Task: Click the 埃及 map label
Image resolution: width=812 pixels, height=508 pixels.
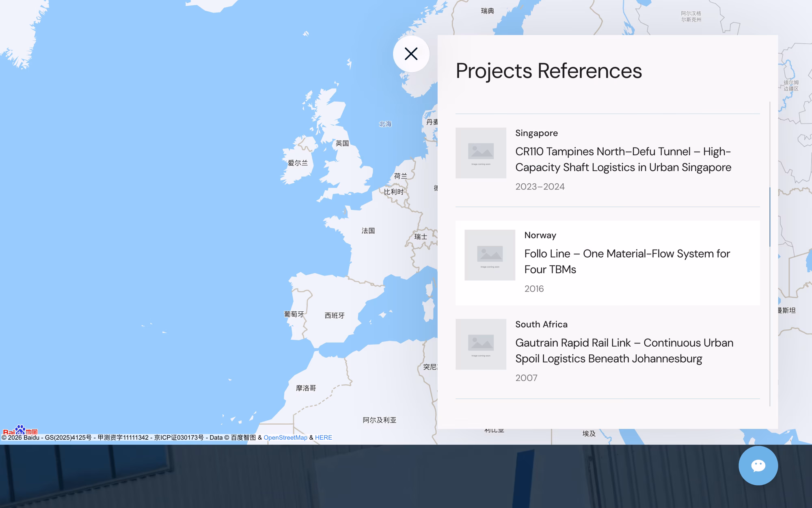Action: click(x=589, y=434)
